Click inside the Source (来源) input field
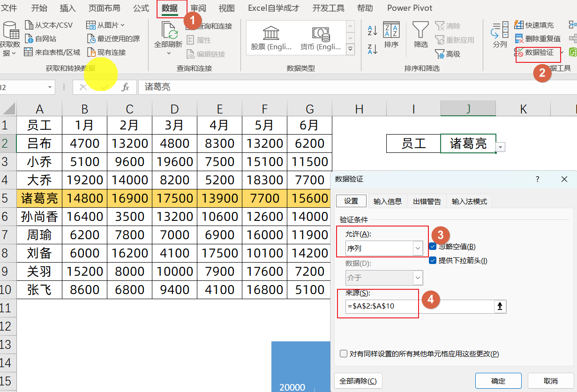 click(x=420, y=307)
